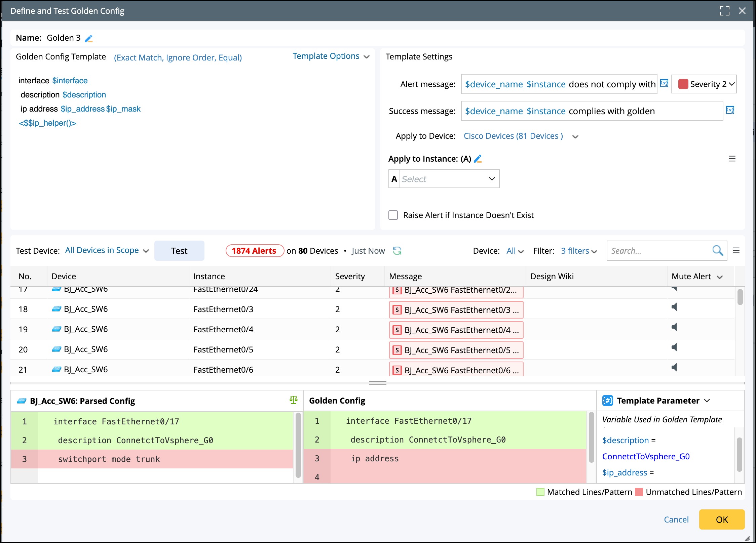Click variable insert icon beside Alert message

click(x=664, y=83)
